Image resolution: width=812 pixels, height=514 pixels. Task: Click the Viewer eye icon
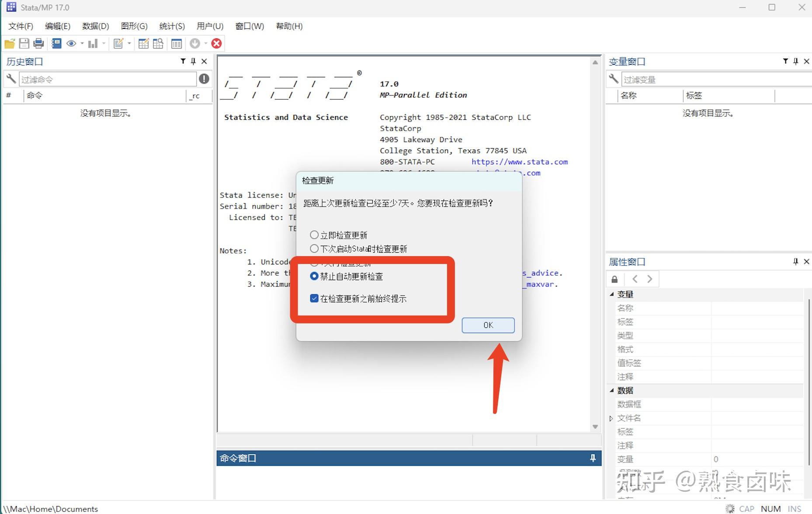pos(72,43)
